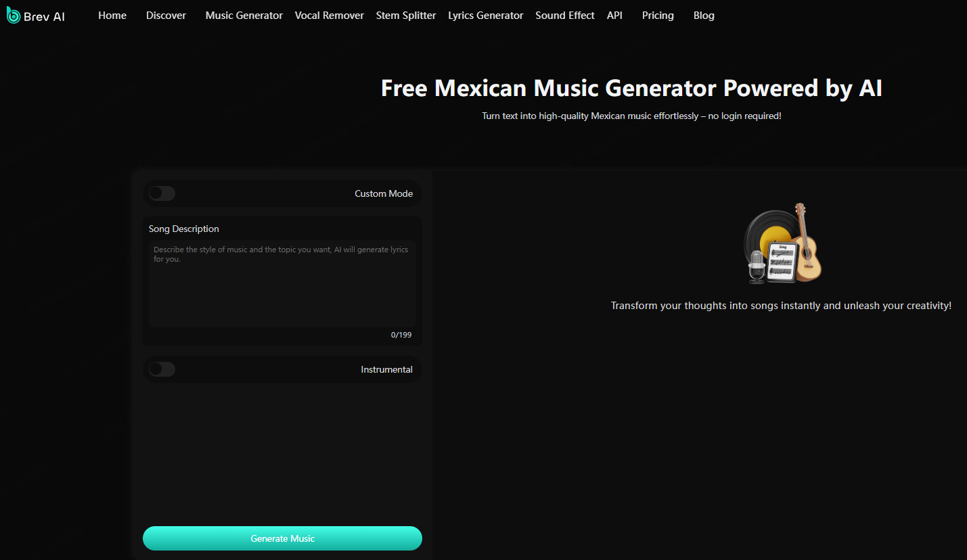Click inside the Song Description field
This screenshot has height=560, width=967.
click(x=282, y=284)
